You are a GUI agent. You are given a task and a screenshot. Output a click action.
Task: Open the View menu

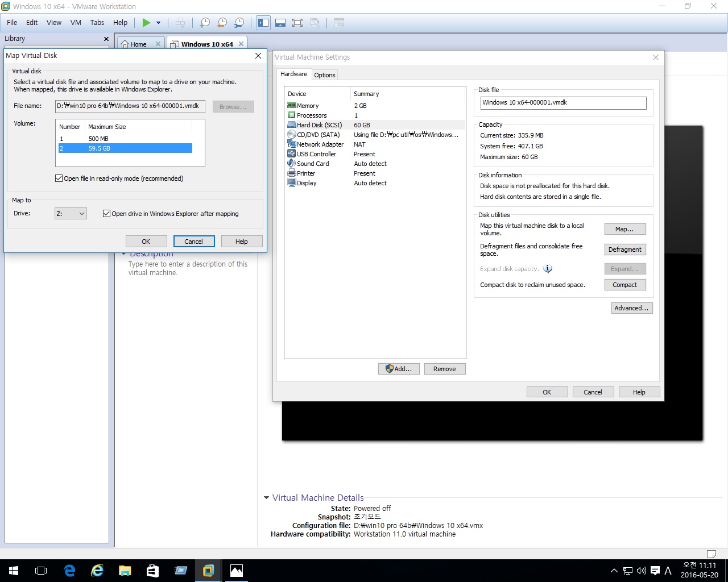click(x=54, y=23)
